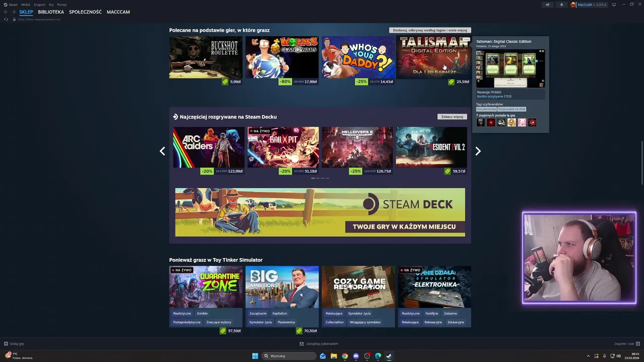The width and height of the screenshot is (644, 362).
Task: Switch to Big Picture mode icon
Action: click(614, 5)
